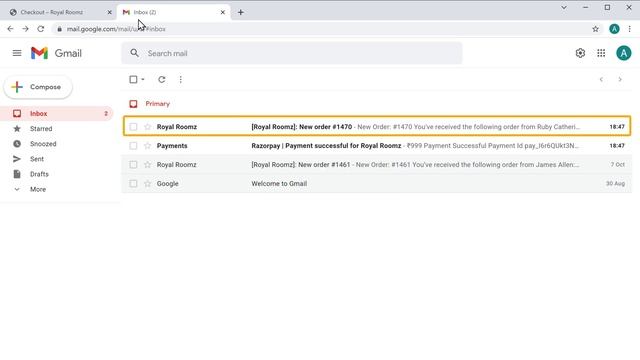Open the Chrome tab search dropdown arrow
The height and width of the screenshot is (360, 640).
[x=564, y=7]
